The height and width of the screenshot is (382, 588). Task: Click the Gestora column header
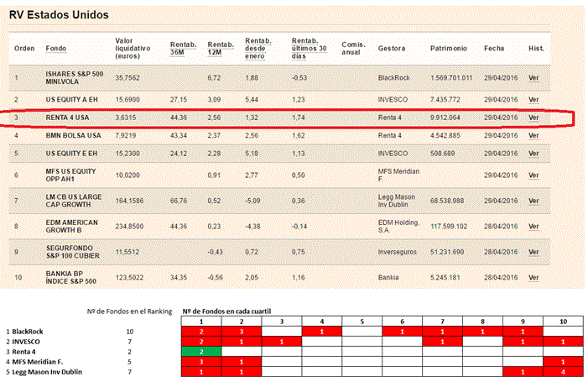(392, 49)
